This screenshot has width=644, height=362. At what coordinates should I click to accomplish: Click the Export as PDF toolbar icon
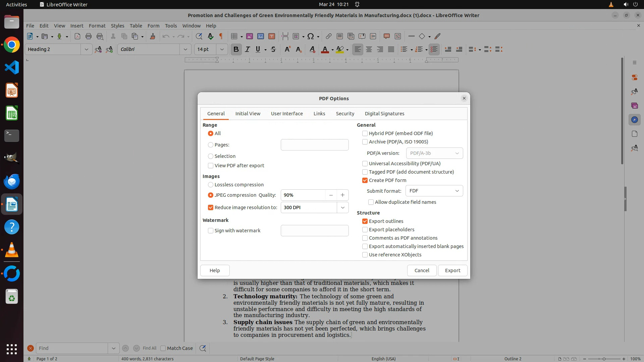click(77, 36)
